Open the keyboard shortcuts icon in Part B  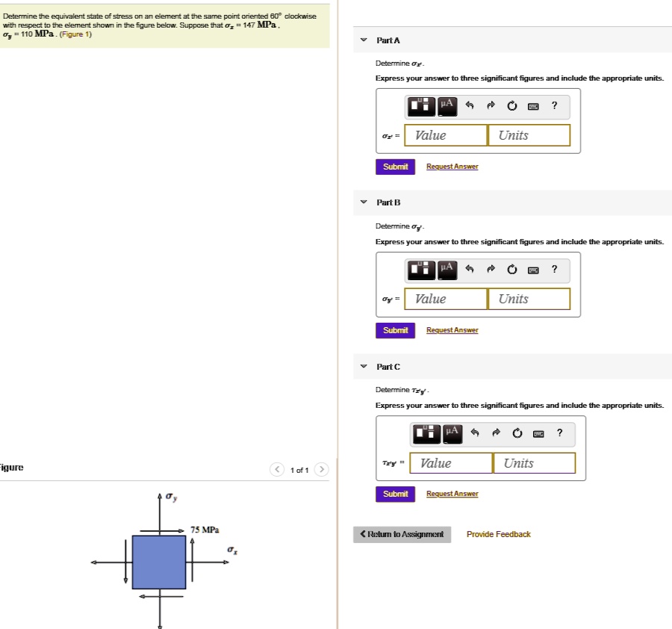coord(533,270)
